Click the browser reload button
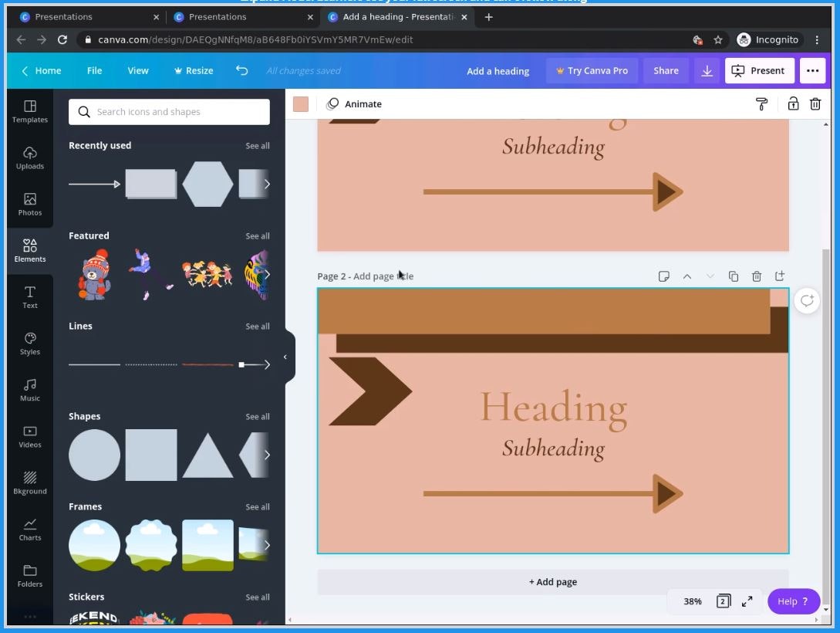 pyautogui.click(x=62, y=39)
